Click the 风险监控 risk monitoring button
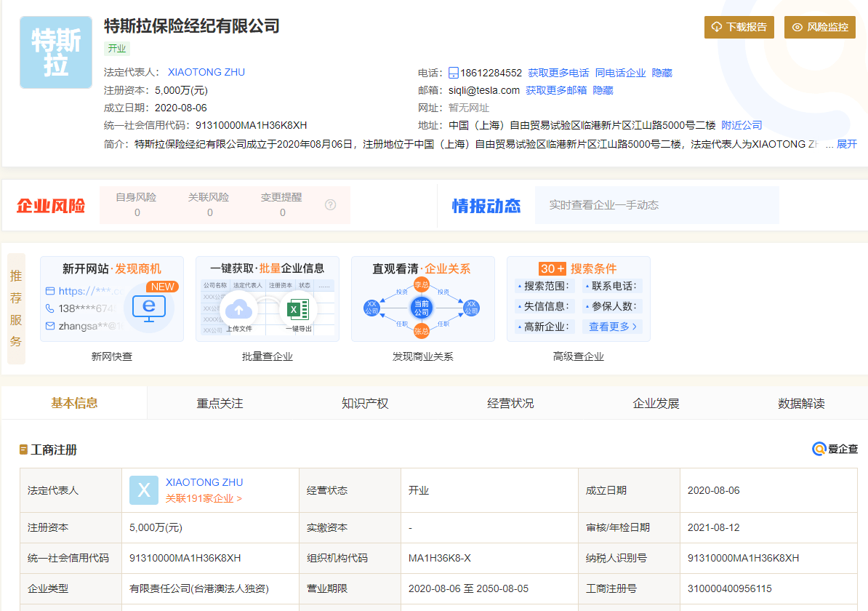Screen dimensions: 868x611 pos(820,27)
